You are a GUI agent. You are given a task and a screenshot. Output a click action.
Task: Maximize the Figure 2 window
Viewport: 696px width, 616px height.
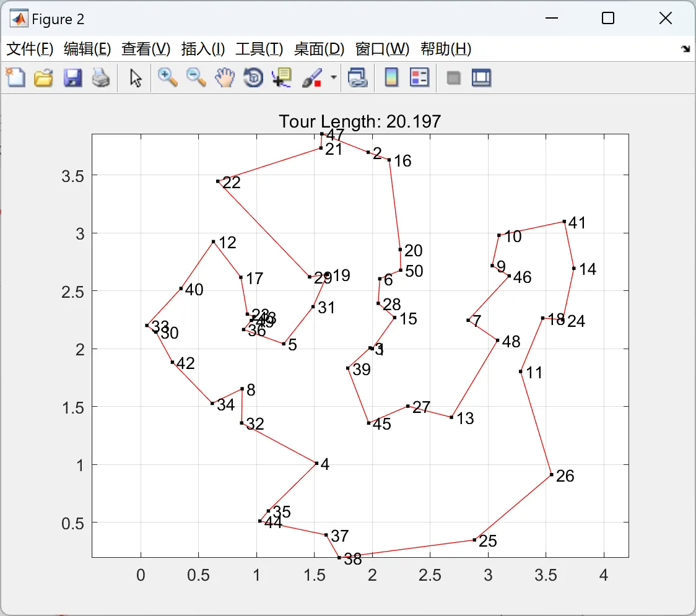[608, 18]
